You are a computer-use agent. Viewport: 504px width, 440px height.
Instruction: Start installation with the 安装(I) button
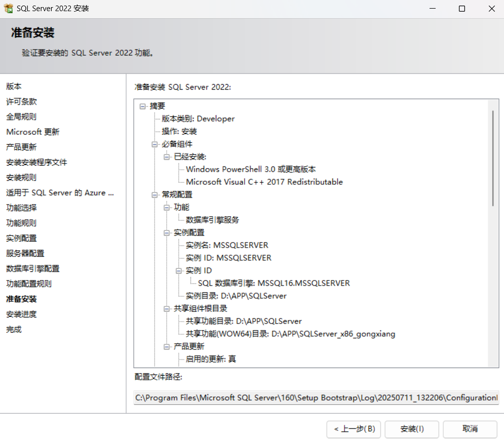(x=412, y=429)
